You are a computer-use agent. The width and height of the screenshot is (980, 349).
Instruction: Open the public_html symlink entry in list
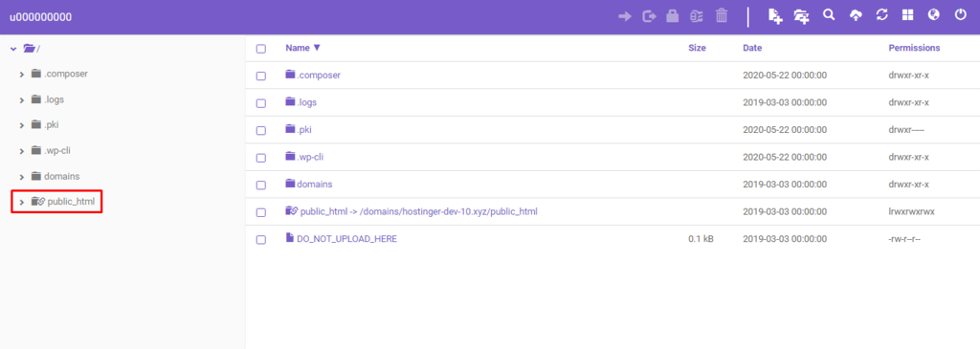coord(419,211)
